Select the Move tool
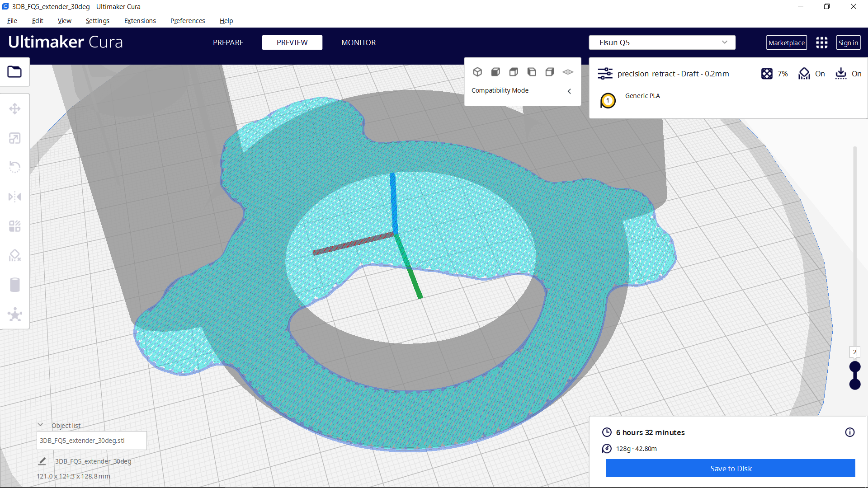 pyautogui.click(x=15, y=108)
